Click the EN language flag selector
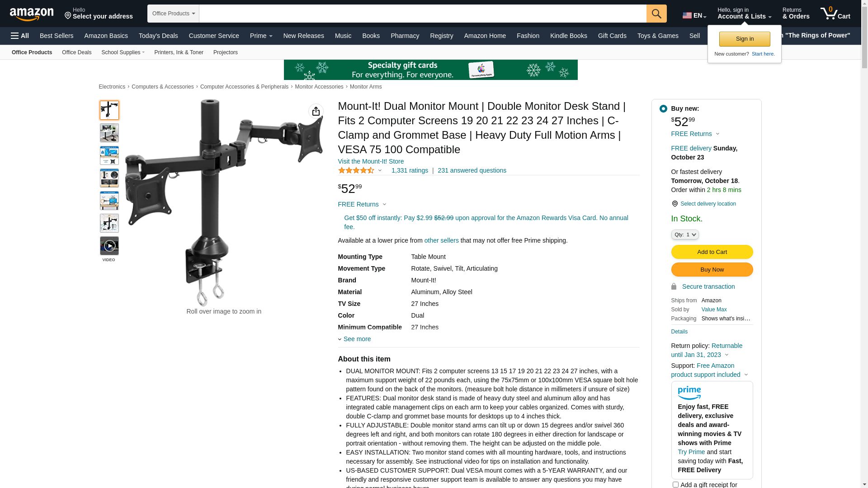Image resolution: width=868 pixels, height=488 pixels. pyautogui.click(x=694, y=15)
